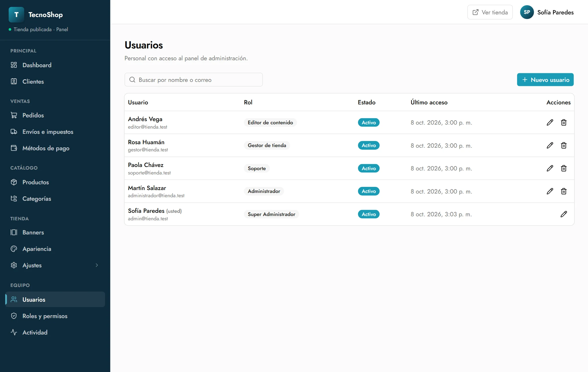Focus the Buscar por nombre search field
588x372 pixels.
click(x=194, y=80)
